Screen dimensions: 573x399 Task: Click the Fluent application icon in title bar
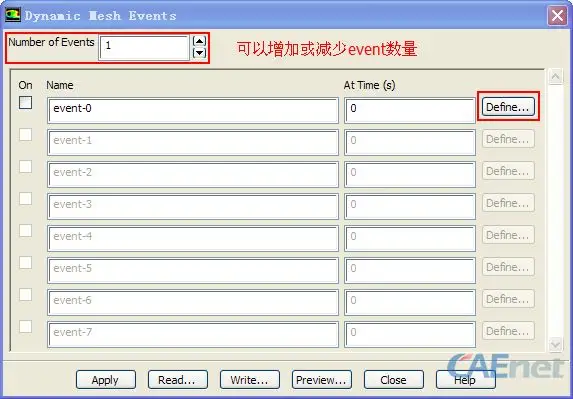(12, 15)
